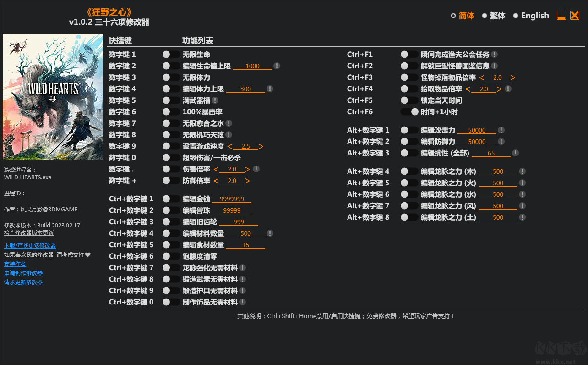Click 编辑旧齿轮 value field 999
The image size is (588, 365).
[x=239, y=222]
